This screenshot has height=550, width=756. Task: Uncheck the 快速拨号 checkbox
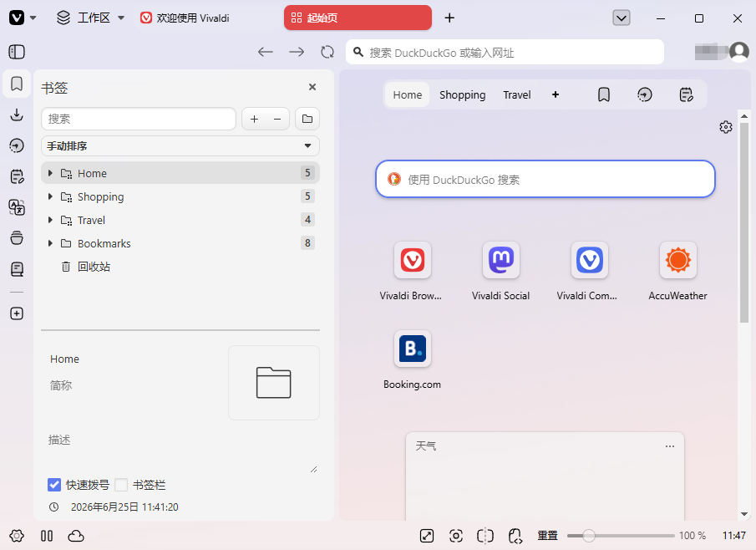54,485
